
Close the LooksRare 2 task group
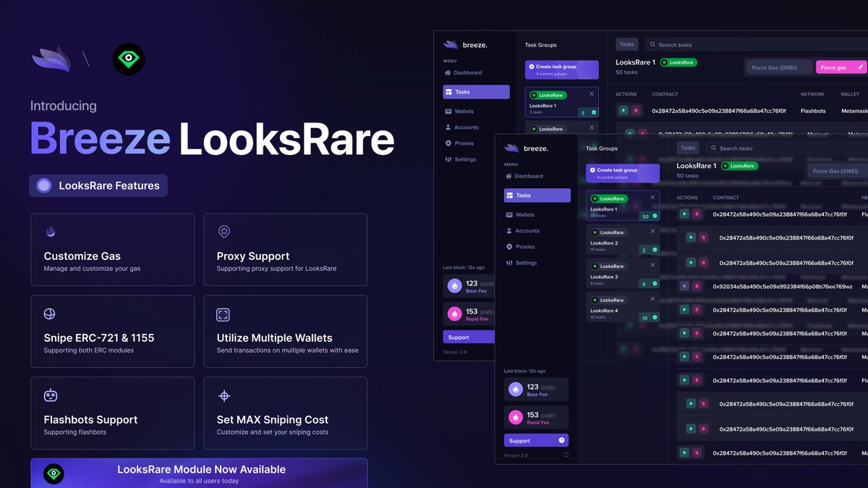[652, 231]
